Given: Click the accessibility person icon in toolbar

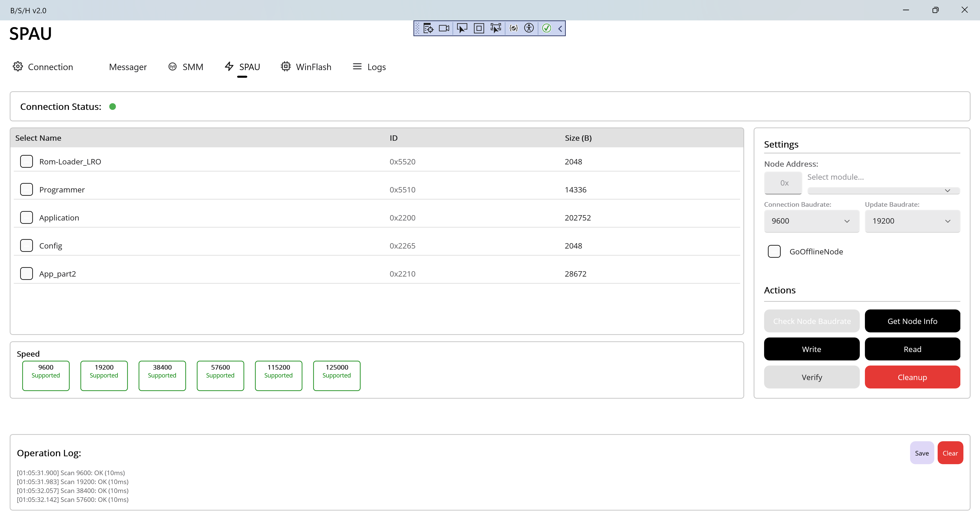Looking at the screenshot, I should (529, 28).
